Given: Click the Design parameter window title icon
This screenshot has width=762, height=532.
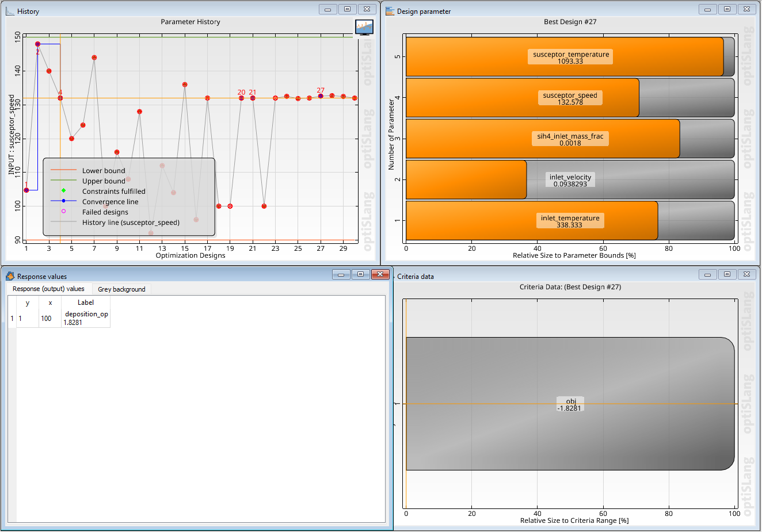Looking at the screenshot, I should point(390,11).
